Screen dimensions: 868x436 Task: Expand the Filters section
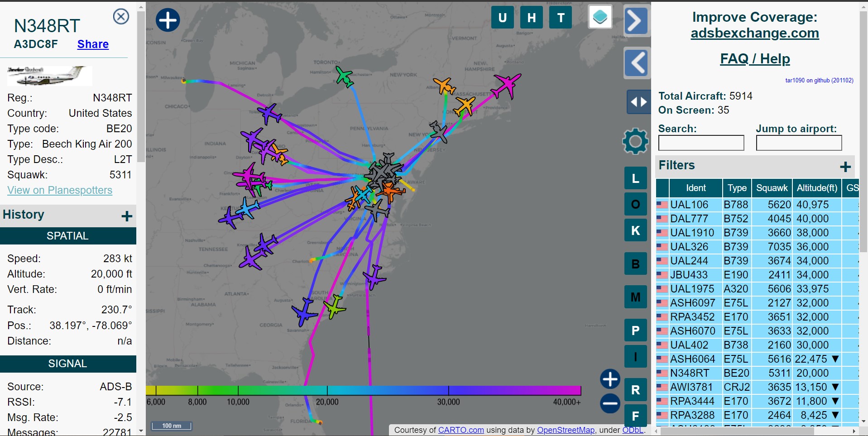coord(845,167)
